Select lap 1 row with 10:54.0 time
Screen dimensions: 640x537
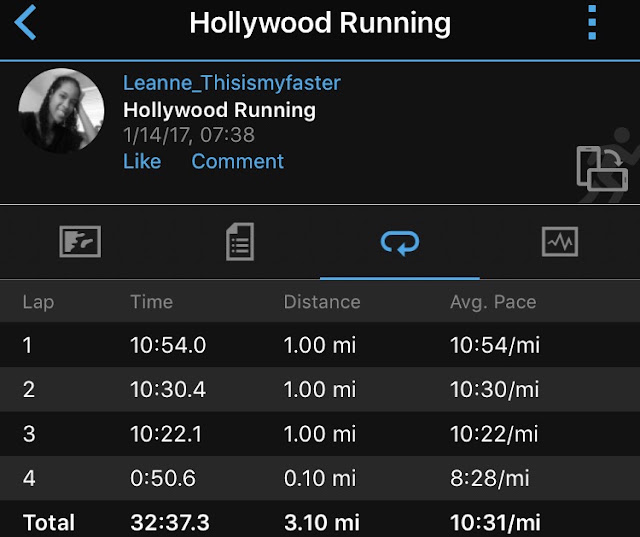pyautogui.click(x=320, y=345)
